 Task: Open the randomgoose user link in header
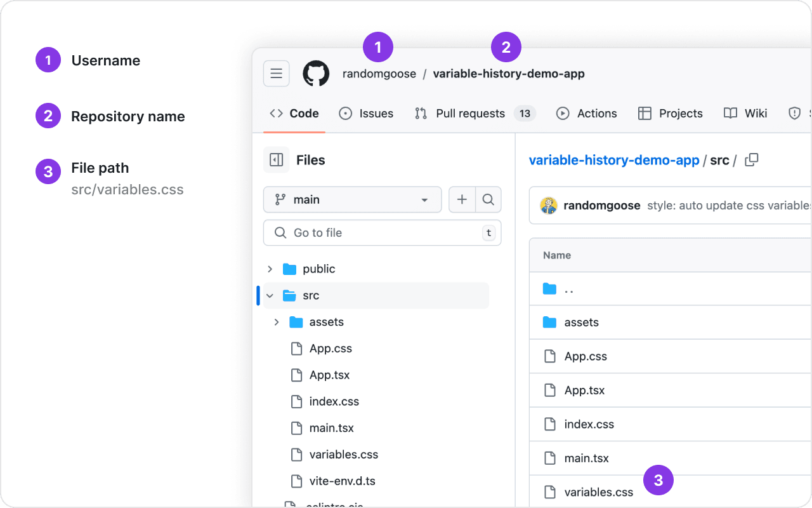point(379,74)
